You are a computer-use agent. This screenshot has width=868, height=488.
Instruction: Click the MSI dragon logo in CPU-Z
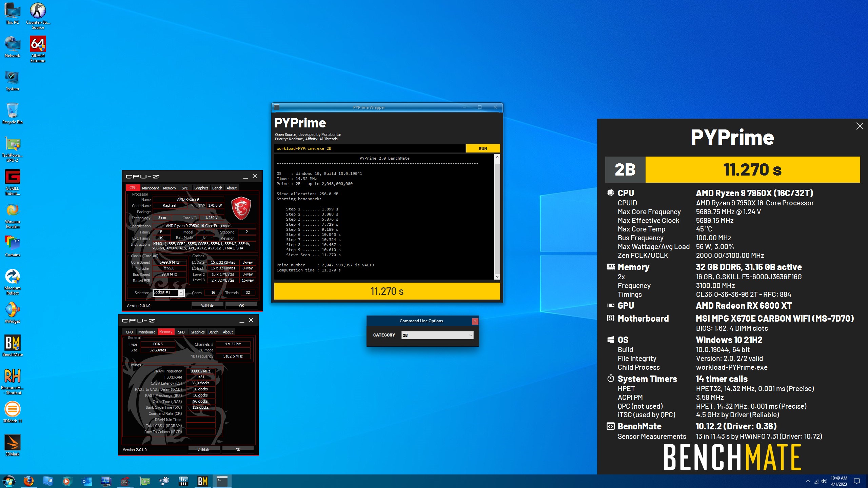point(241,208)
